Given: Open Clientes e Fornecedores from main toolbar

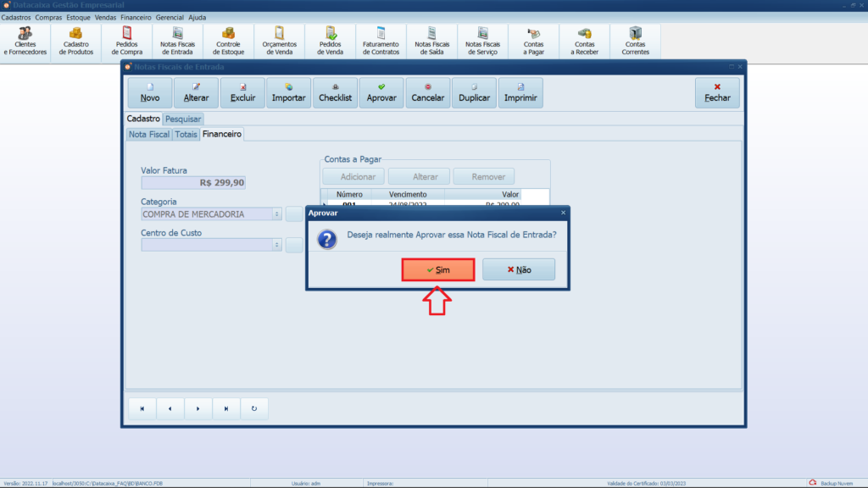Looking at the screenshot, I should pyautogui.click(x=25, y=41).
